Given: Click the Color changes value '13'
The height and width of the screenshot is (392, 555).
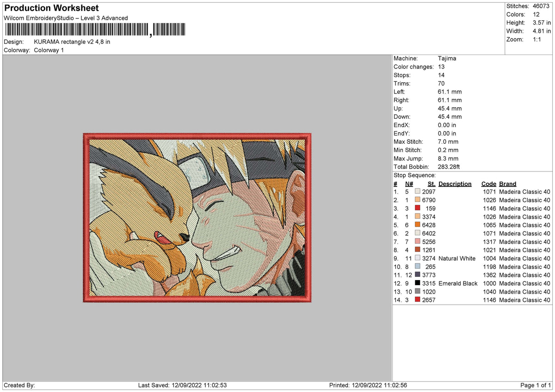Looking at the screenshot, I should click(441, 67).
